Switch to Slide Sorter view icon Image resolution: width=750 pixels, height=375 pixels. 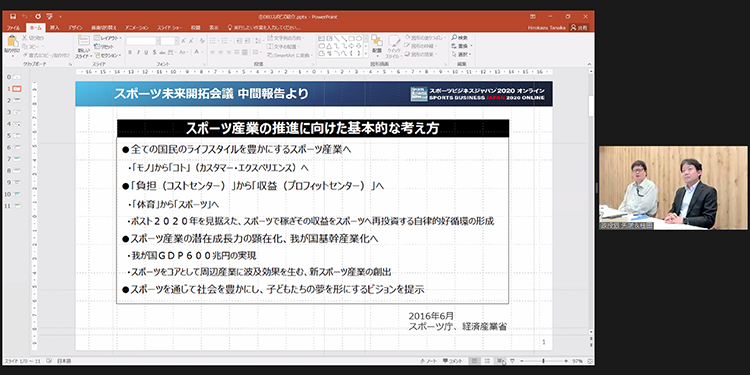(487, 361)
